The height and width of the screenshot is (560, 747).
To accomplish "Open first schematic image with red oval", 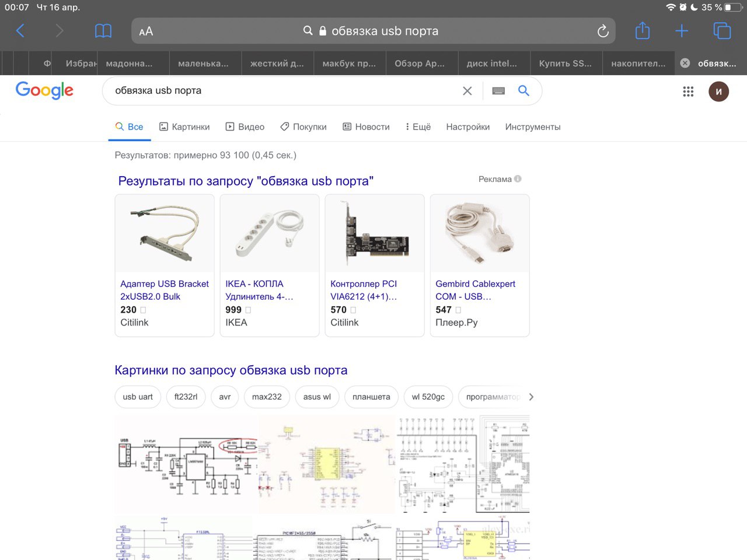I will click(187, 465).
